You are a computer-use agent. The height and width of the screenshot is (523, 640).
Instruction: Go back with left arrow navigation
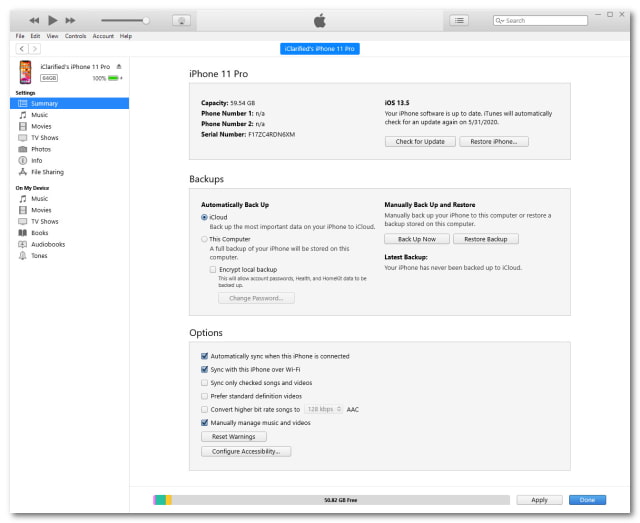(x=22, y=49)
